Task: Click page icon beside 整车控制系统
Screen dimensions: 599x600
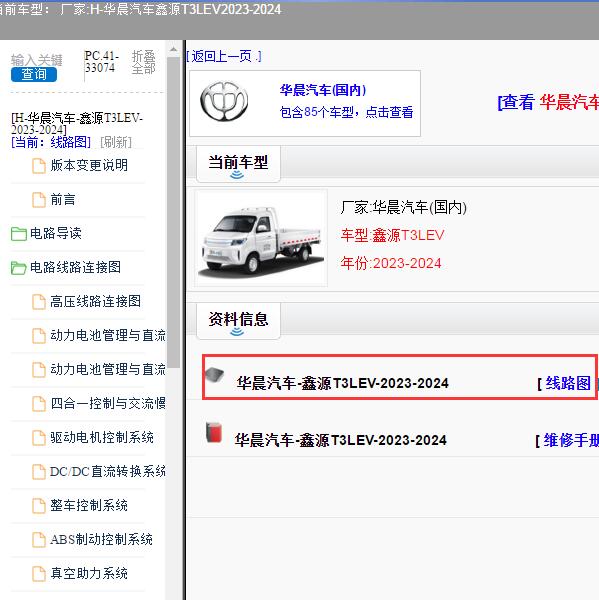Action: point(39,506)
